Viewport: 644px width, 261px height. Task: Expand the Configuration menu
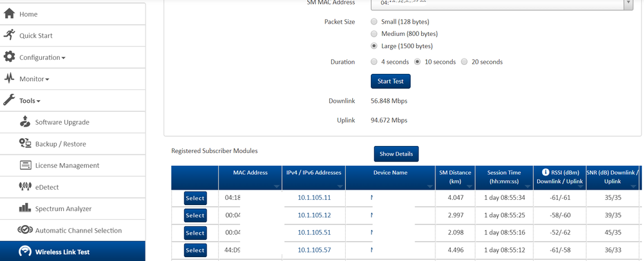pos(42,57)
